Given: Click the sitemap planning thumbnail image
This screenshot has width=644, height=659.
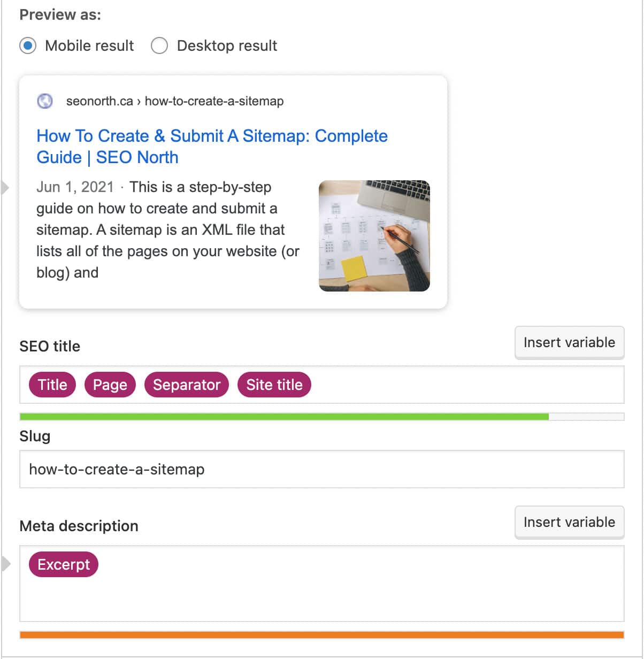Looking at the screenshot, I should click(374, 236).
